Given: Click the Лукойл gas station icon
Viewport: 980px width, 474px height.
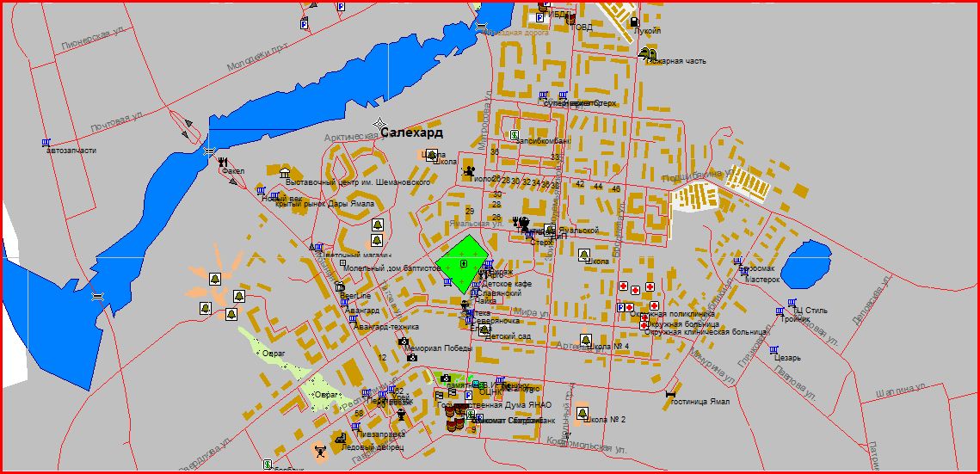Looking at the screenshot, I should coord(634,22).
